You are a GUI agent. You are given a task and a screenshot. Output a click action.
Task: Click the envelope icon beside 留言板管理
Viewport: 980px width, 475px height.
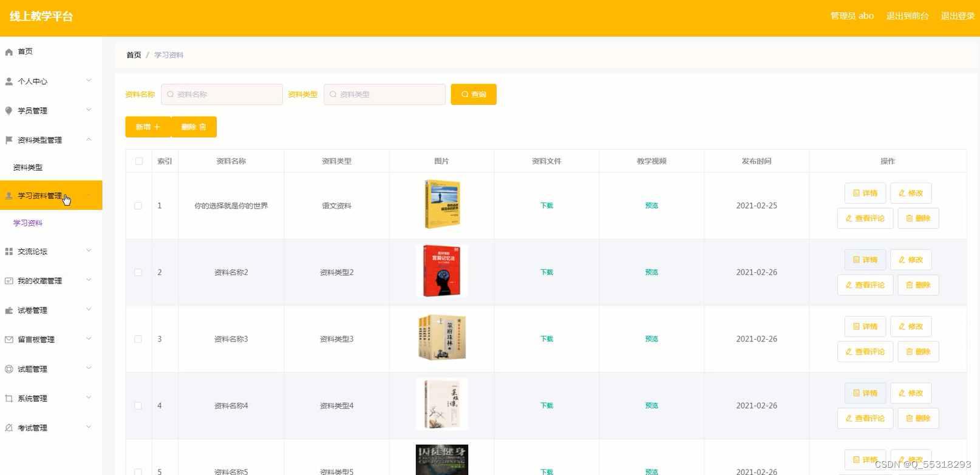coord(9,340)
